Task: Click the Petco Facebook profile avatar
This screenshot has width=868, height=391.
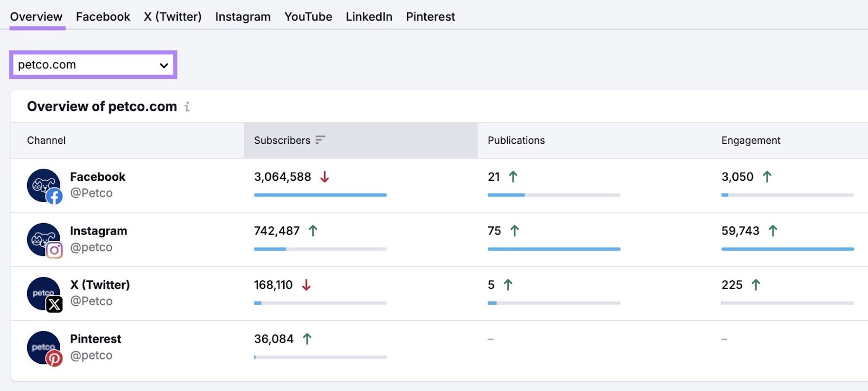Action: tap(44, 186)
